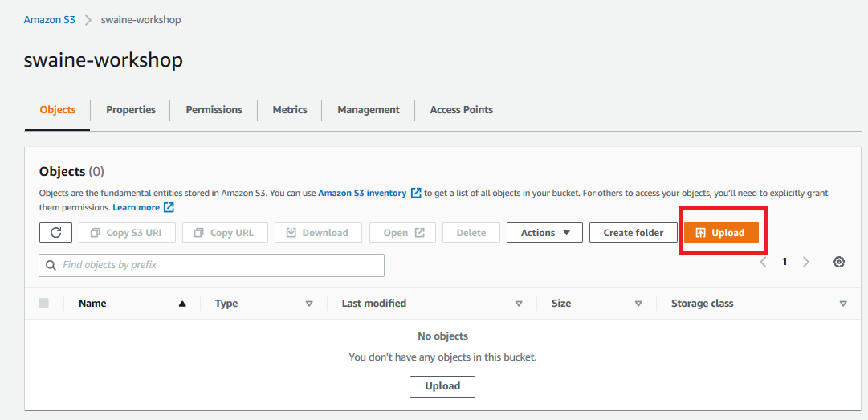Focus the Find objects by prefix field
Viewport: 868px width, 420px height.
point(211,266)
